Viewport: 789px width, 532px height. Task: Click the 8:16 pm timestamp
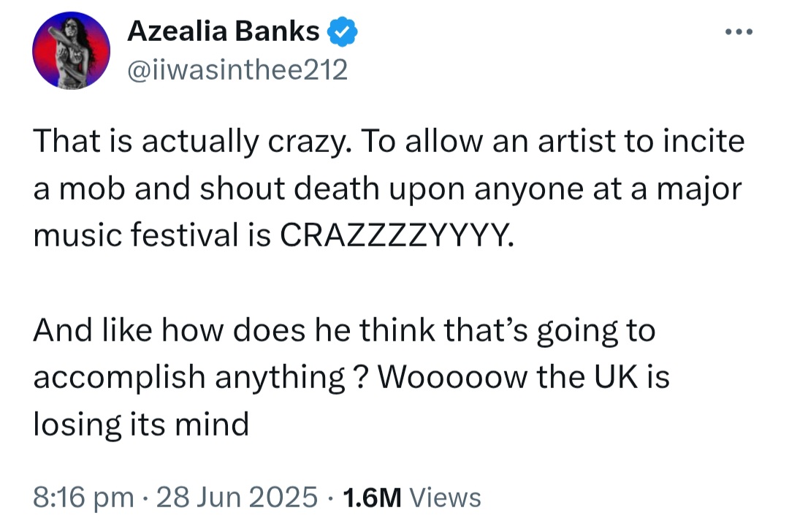tap(83, 498)
